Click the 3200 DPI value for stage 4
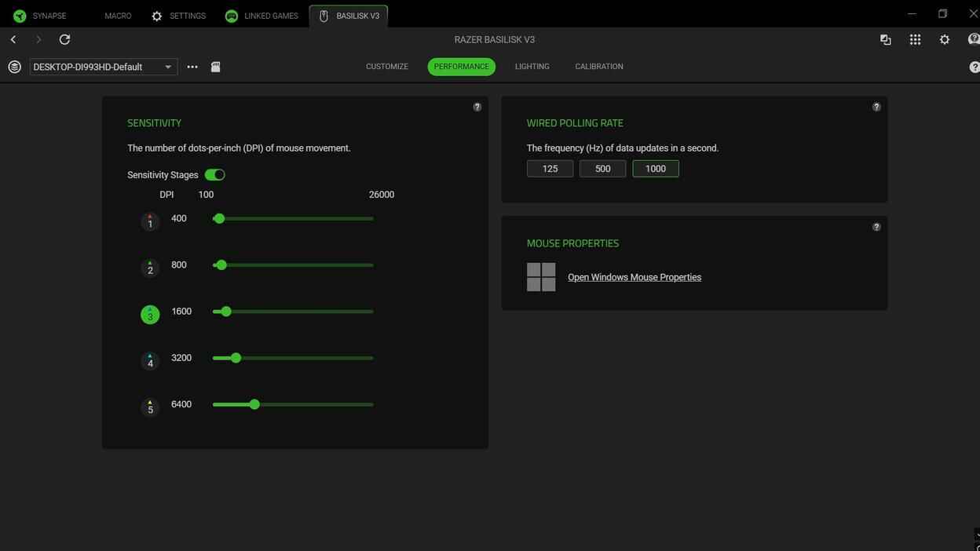980x551 pixels. [x=181, y=358]
